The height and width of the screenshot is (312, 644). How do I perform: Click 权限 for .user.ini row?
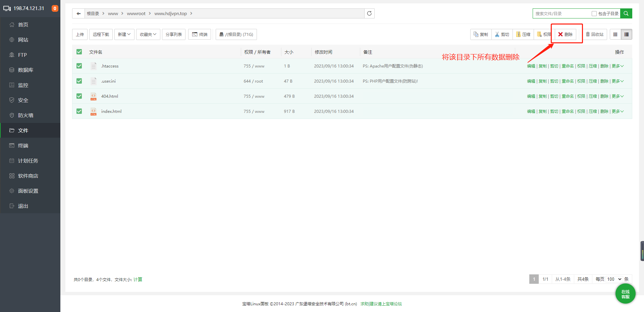click(581, 81)
